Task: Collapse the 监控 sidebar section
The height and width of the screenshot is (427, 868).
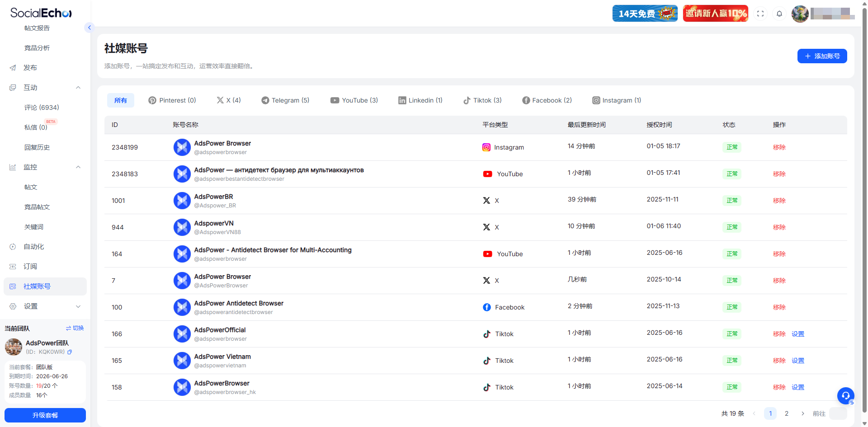Action: pos(78,167)
